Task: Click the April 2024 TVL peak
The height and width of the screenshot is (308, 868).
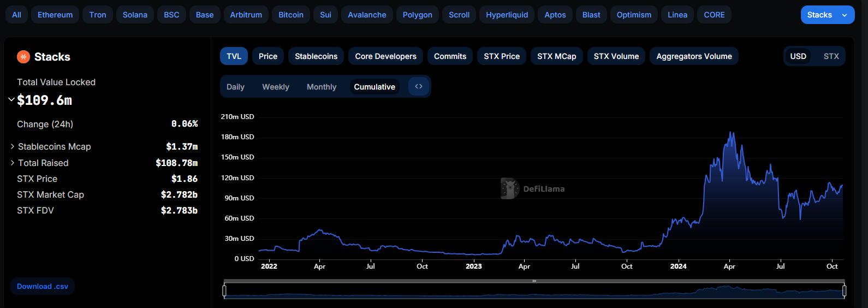Action: (x=731, y=133)
